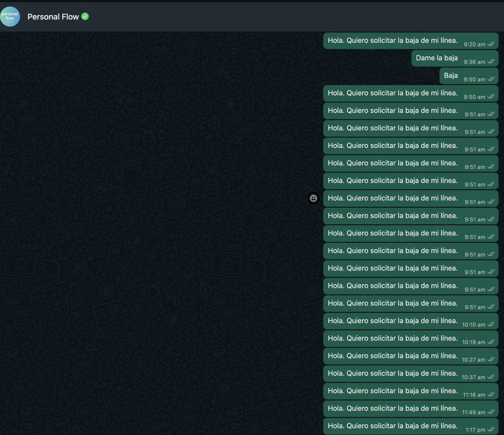Open the Personal Flow profile picture

(x=10, y=16)
